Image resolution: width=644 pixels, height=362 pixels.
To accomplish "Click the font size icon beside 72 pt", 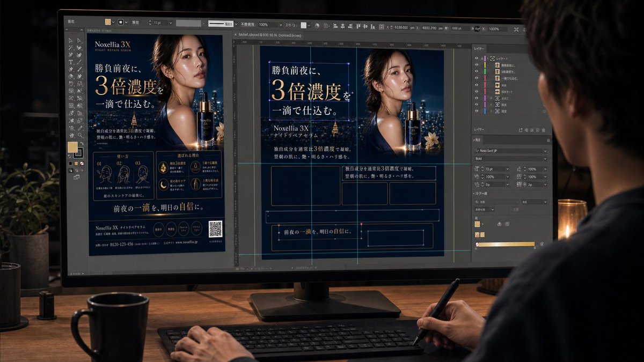I will 477,169.
